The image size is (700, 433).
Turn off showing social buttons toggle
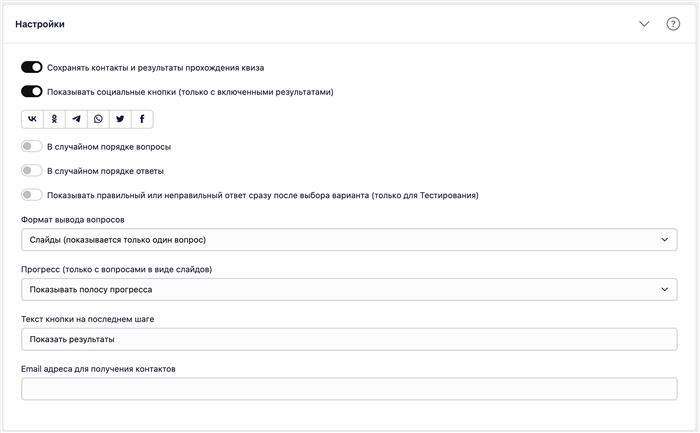32,92
